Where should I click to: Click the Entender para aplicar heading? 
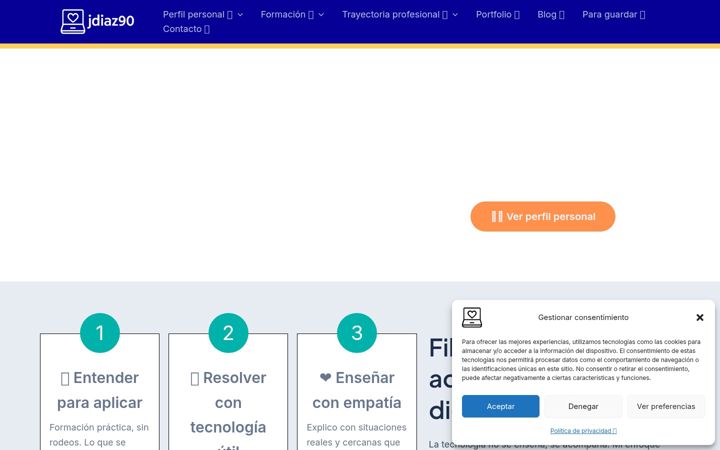100,390
